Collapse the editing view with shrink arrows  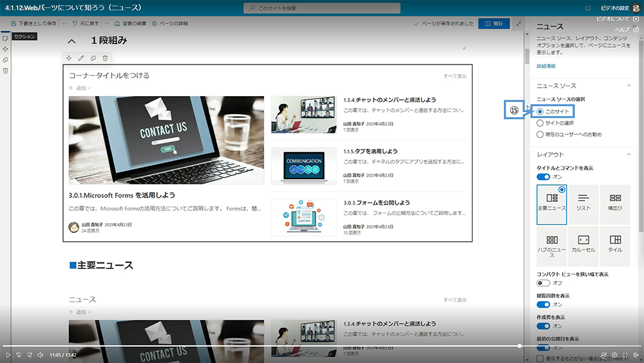[518, 23]
